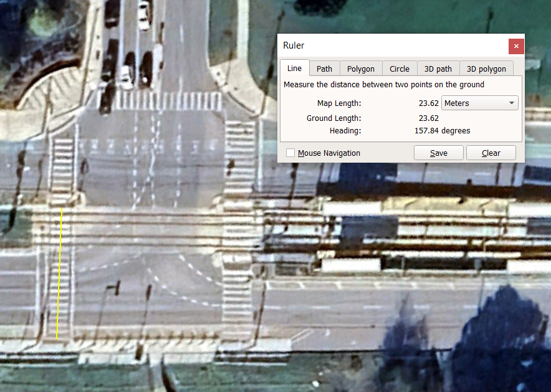This screenshot has width=551, height=392.
Task: Click the Map Length value 23.62
Action: pyautogui.click(x=428, y=103)
